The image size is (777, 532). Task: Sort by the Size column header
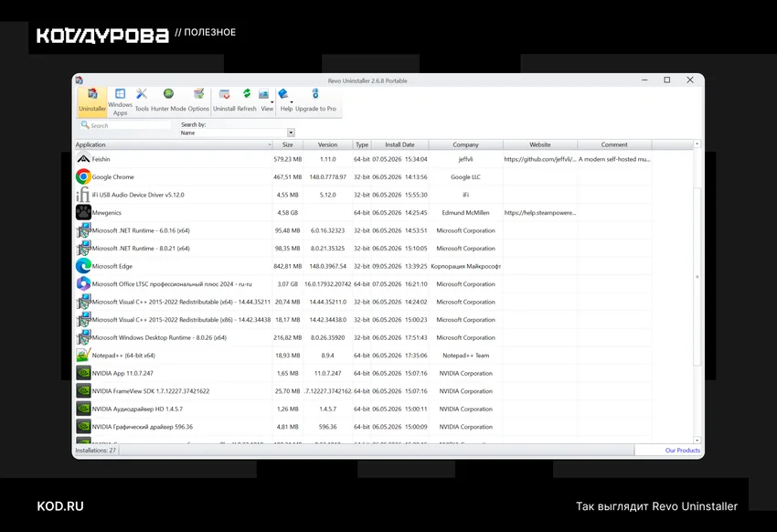click(287, 144)
